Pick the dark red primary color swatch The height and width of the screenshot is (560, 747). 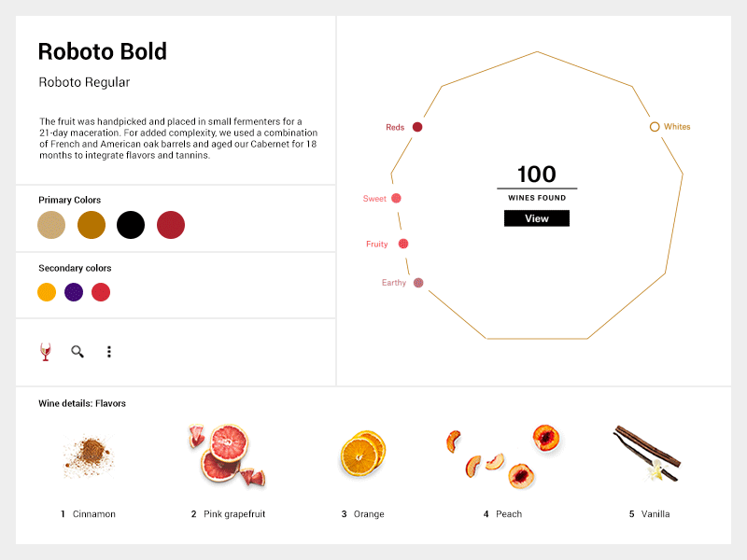coord(171,225)
